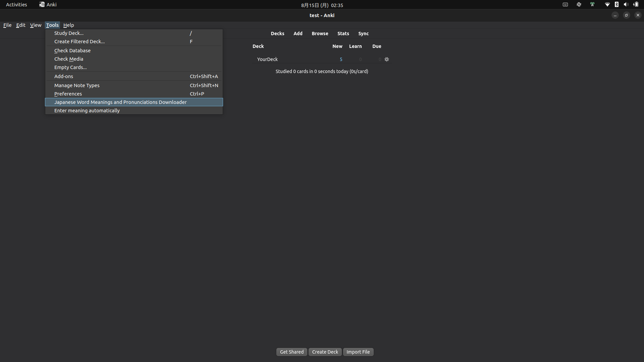Open the View menu
644x362 pixels.
coord(36,25)
